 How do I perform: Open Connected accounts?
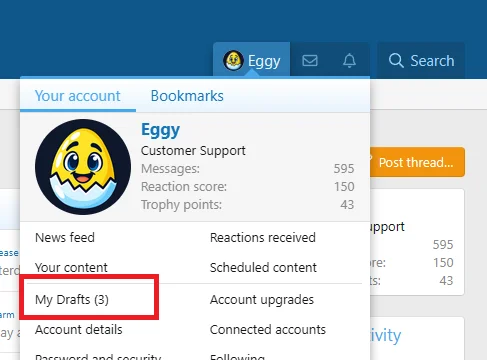click(268, 329)
